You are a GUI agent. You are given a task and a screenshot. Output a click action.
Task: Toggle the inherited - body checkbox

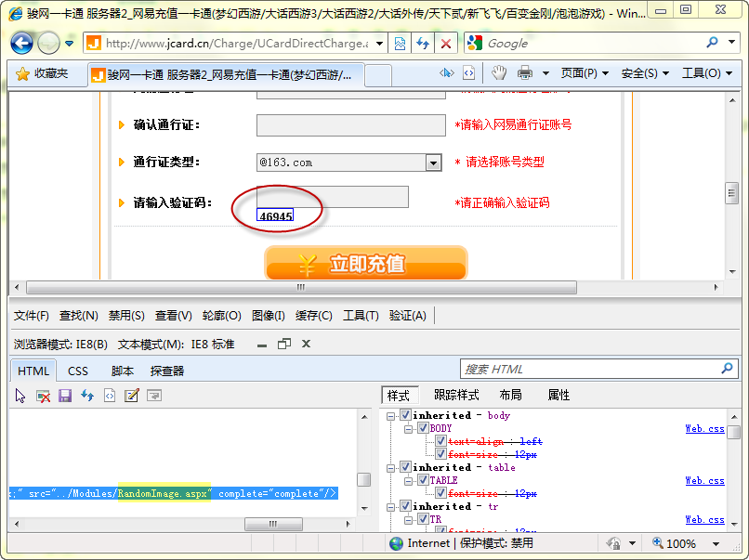pos(405,415)
